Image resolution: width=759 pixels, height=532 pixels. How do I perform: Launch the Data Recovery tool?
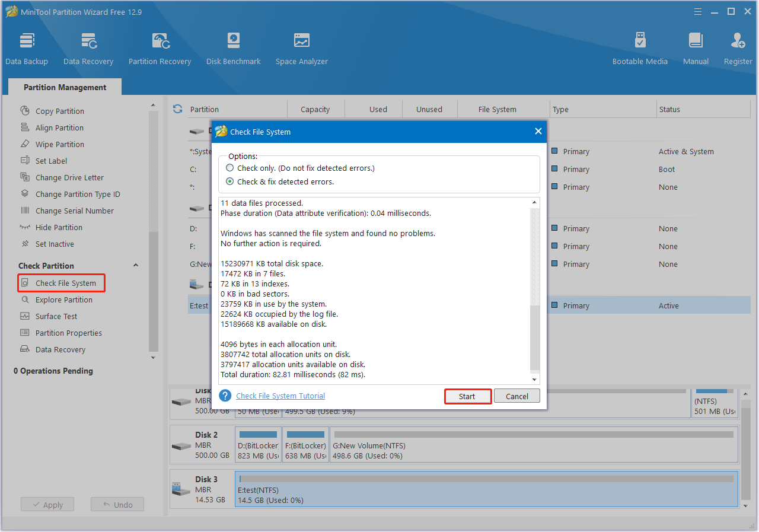pos(88,49)
